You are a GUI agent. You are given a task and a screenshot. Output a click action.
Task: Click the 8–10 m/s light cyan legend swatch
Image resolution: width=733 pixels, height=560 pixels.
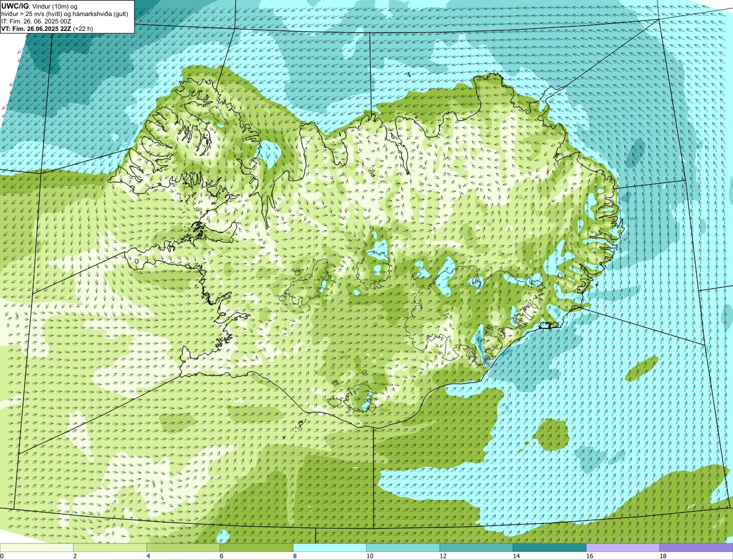(x=330, y=548)
